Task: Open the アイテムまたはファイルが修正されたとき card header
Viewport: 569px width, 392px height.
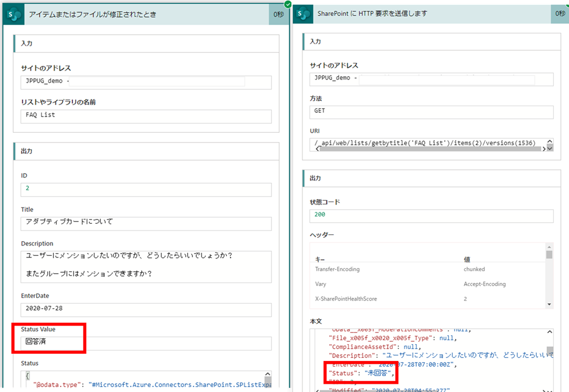Action: [147, 15]
